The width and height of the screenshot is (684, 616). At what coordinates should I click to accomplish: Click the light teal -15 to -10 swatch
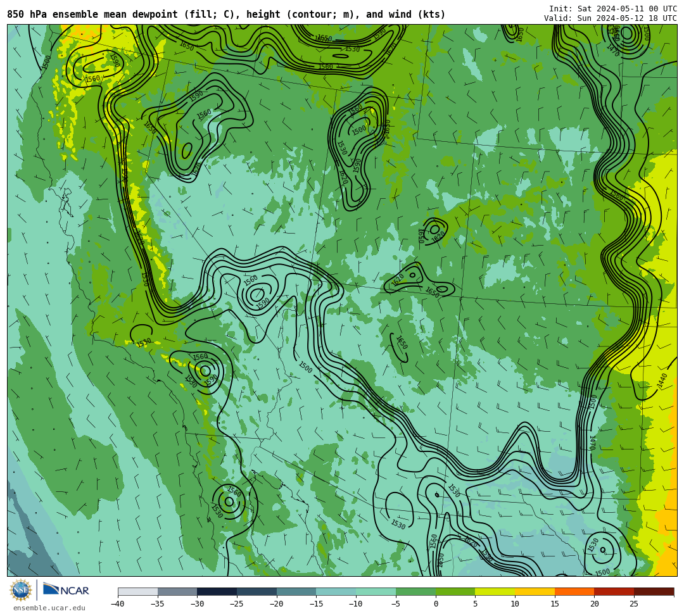336,591
